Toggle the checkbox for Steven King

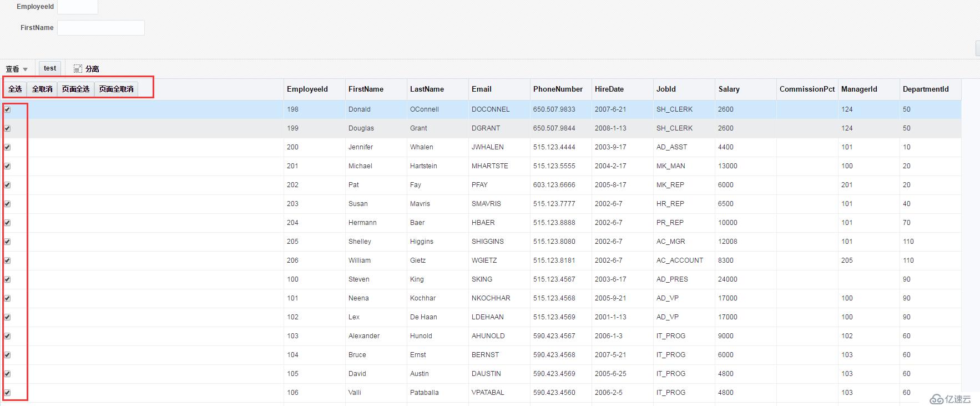7,279
